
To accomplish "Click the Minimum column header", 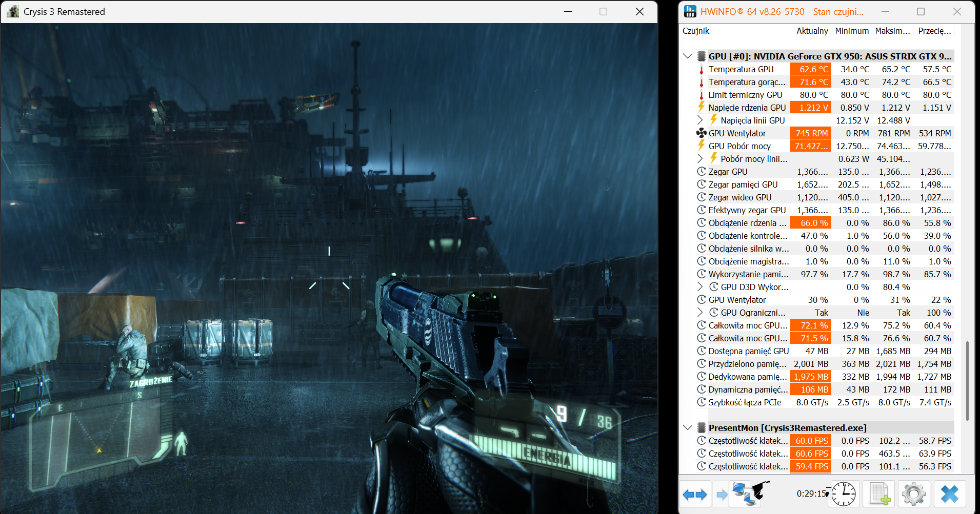I will 851,31.
